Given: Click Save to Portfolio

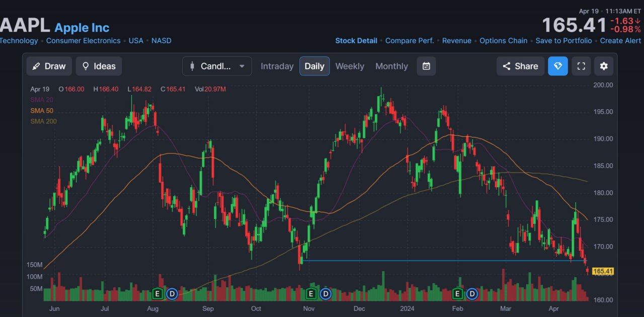Looking at the screenshot, I should pos(563,41).
